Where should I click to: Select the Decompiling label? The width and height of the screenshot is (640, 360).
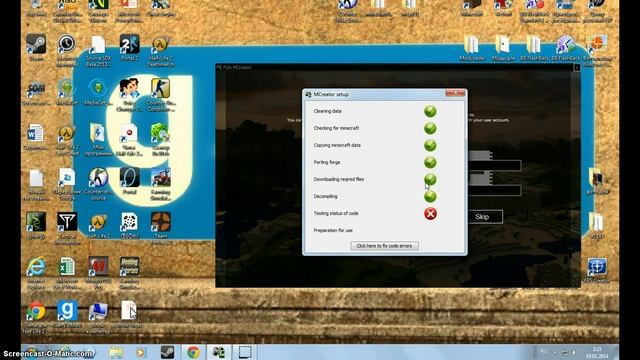point(325,196)
